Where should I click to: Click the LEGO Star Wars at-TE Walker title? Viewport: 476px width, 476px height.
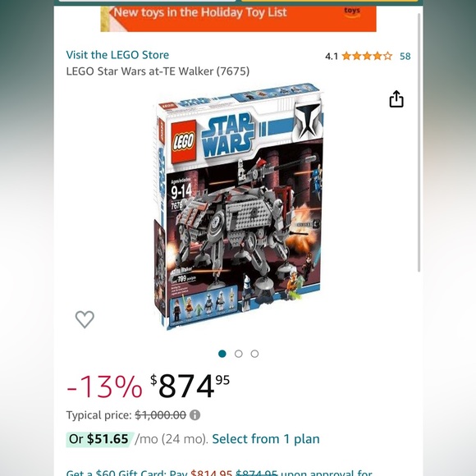[x=158, y=71]
